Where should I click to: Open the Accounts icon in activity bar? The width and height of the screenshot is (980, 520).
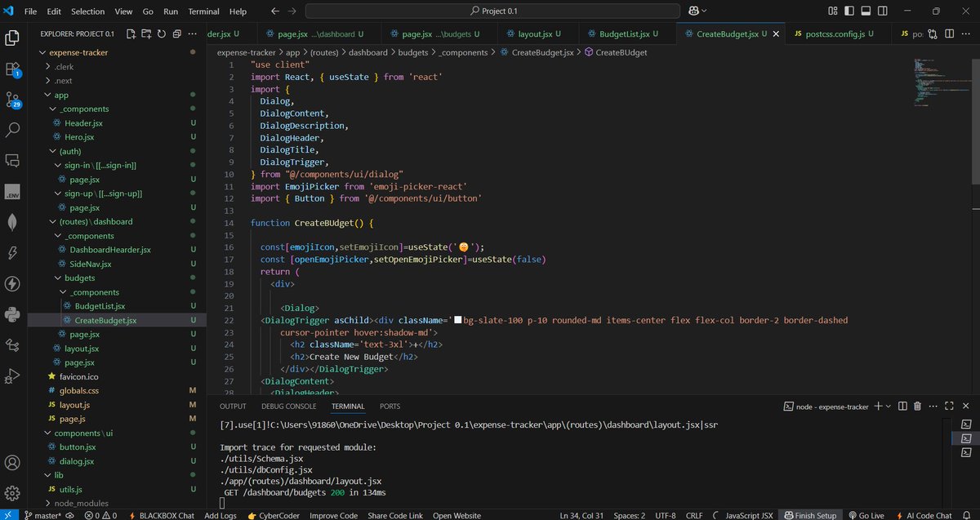(12, 463)
